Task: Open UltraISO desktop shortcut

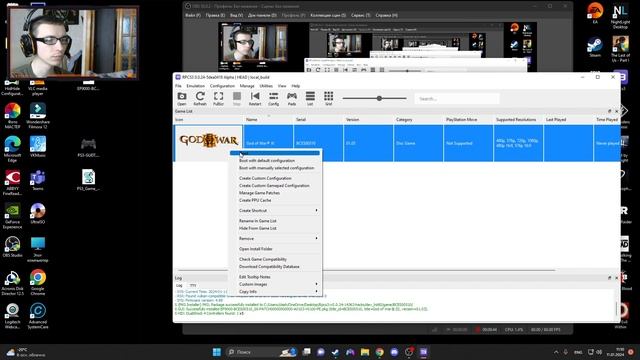Action: [x=38, y=213]
